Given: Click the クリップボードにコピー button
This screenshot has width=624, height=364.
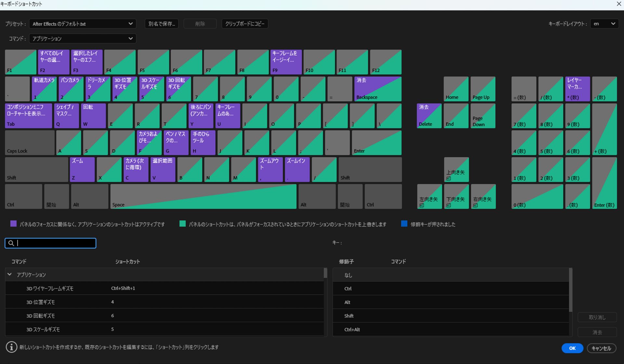Looking at the screenshot, I should [245, 23].
